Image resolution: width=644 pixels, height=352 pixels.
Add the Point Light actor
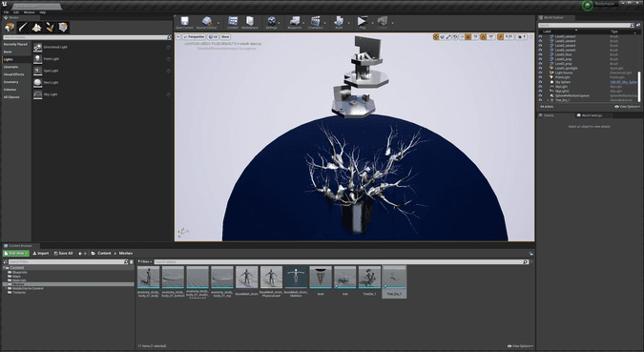coord(102,59)
